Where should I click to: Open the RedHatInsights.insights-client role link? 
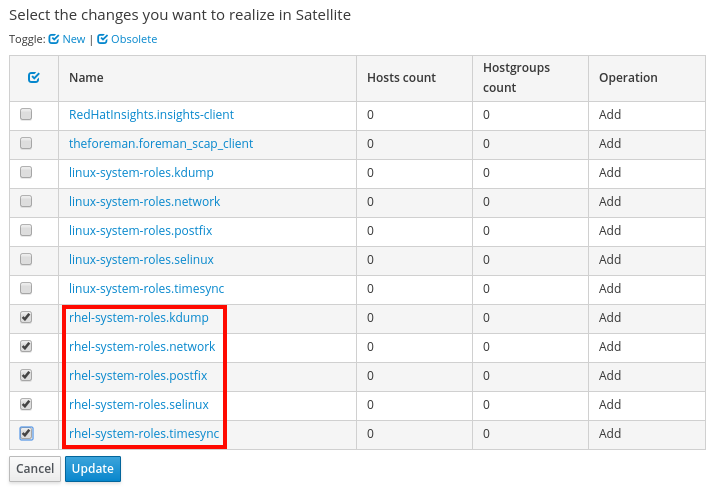[x=151, y=115]
